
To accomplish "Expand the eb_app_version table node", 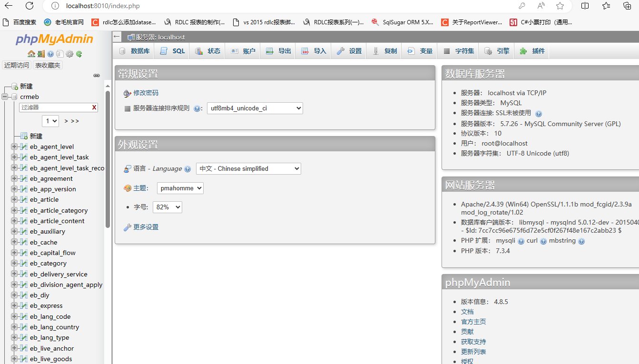I will (x=14, y=189).
